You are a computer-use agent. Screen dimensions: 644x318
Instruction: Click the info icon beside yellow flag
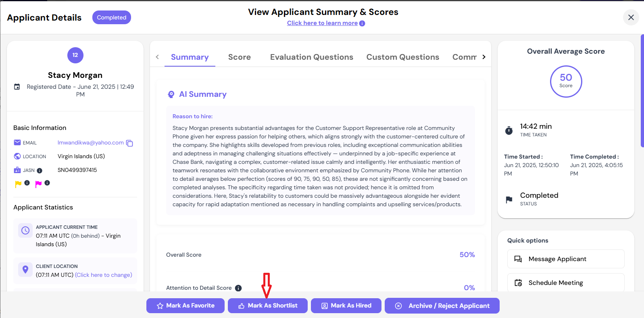click(x=27, y=183)
